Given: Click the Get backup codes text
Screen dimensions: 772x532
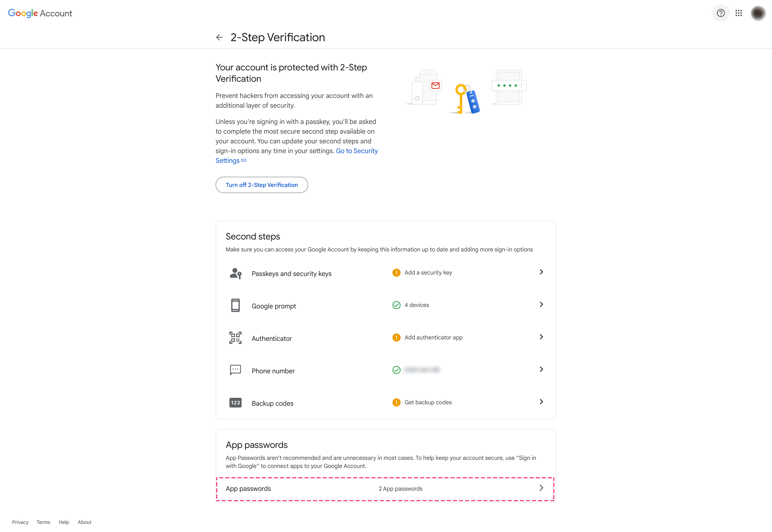Looking at the screenshot, I should tap(428, 402).
